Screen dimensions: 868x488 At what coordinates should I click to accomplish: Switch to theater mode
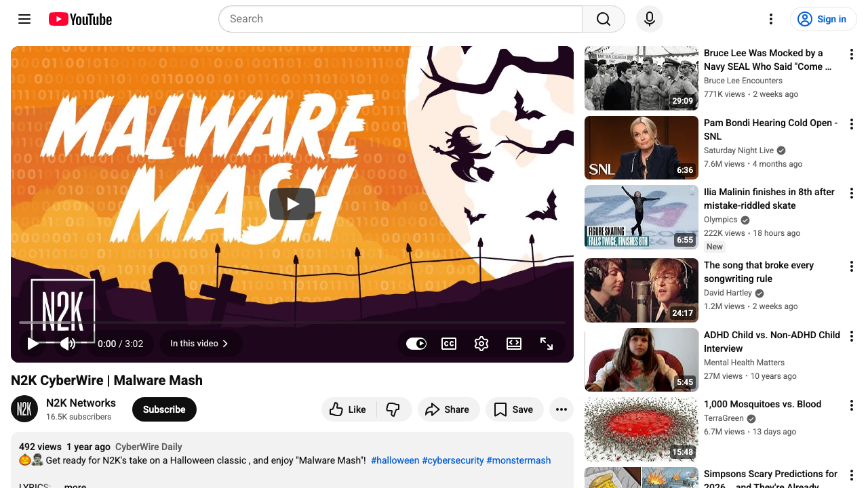tap(514, 344)
